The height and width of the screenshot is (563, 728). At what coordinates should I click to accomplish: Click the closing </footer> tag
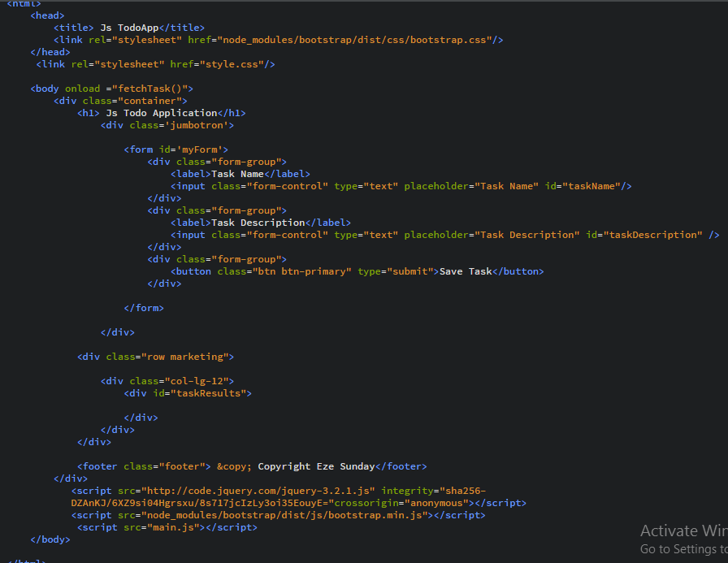(x=401, y=466)
